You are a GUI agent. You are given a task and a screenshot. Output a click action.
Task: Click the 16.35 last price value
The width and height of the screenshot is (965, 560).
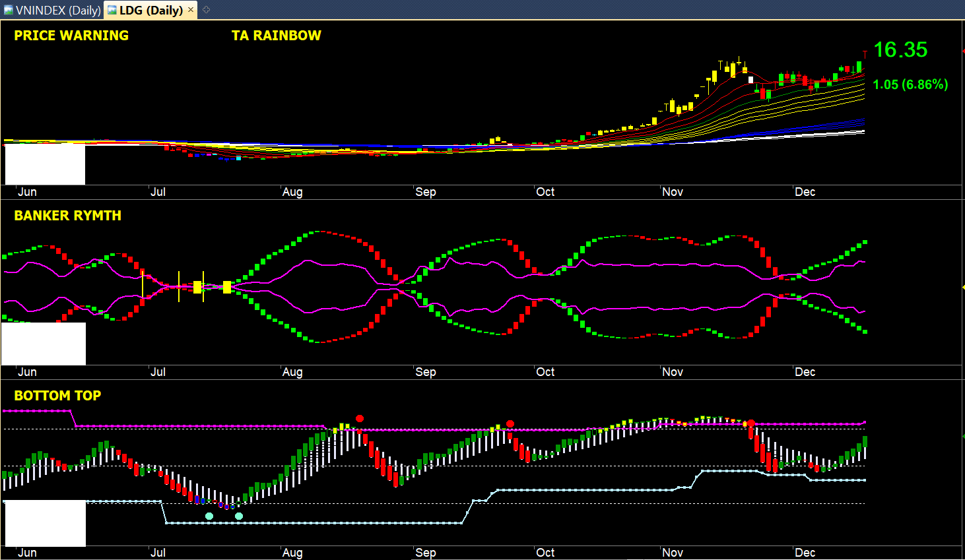coord(900,50)
